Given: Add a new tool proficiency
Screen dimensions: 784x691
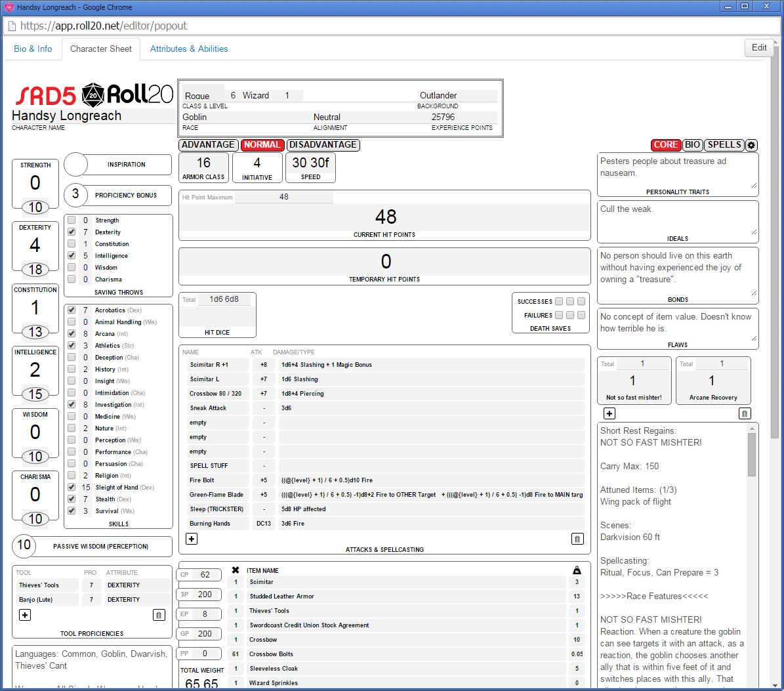Looking at the screenshot, I should (x=25, y=615).
